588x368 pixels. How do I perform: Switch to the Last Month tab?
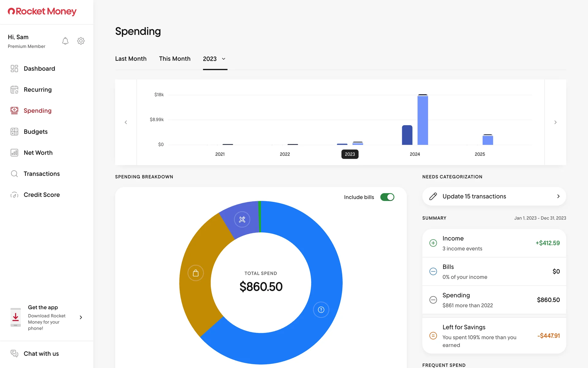pyautogui.click(x=131, y=59)
